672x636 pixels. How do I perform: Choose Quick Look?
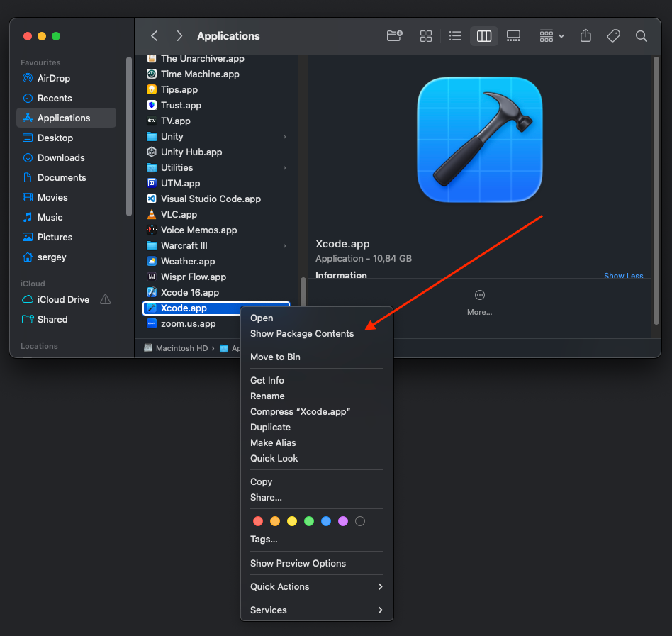tap(317, 459)
